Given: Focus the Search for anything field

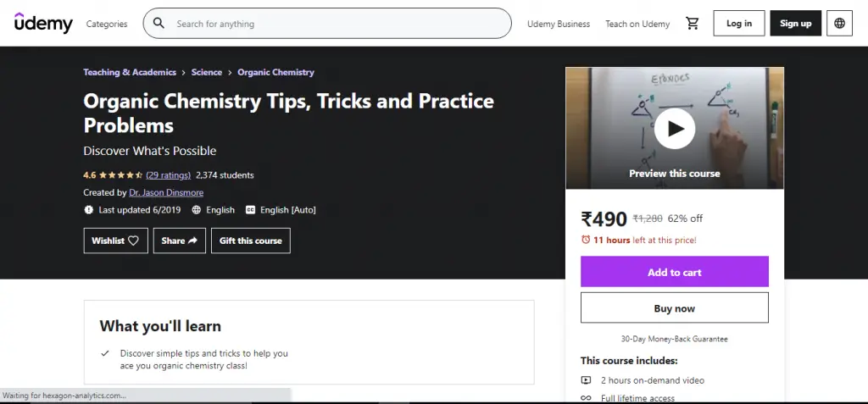Looking at the screenshot, I should (339, 24).
